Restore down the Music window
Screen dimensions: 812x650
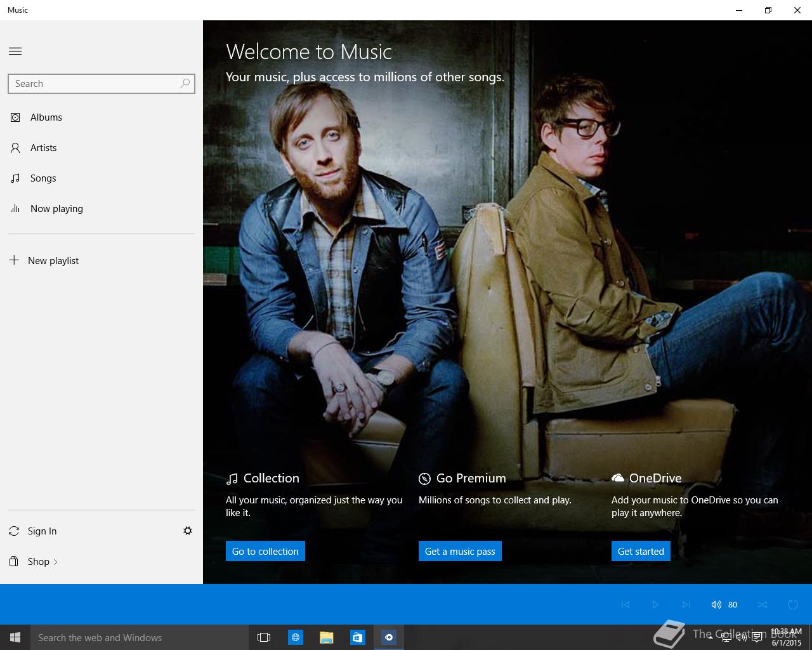point(768,10)
